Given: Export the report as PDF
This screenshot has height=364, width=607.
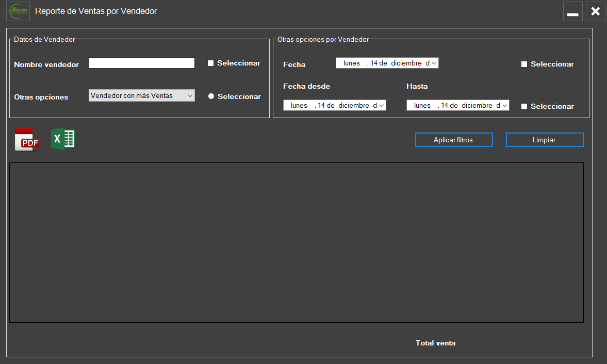Looking at the screenshot, I should pos(27,139).
